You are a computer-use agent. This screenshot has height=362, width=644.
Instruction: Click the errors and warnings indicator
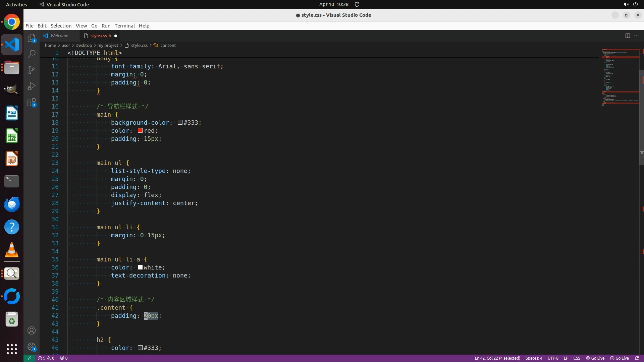tap(46, 358)
